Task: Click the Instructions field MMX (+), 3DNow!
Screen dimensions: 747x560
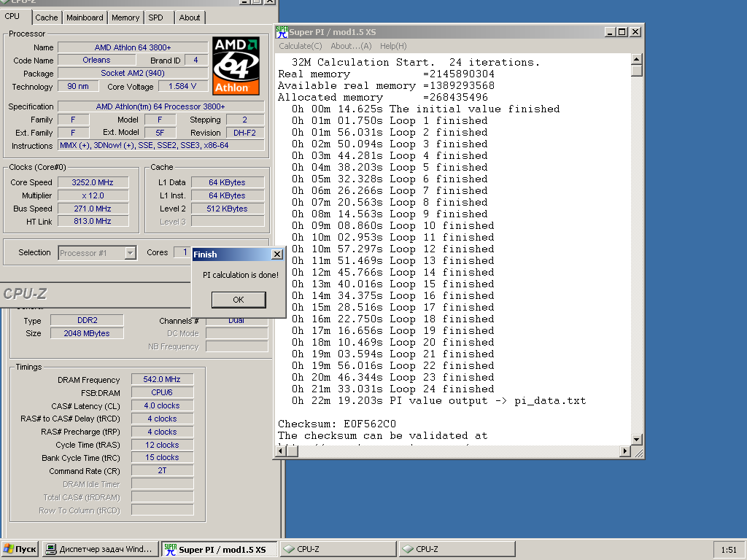Action: pos(161,146)
